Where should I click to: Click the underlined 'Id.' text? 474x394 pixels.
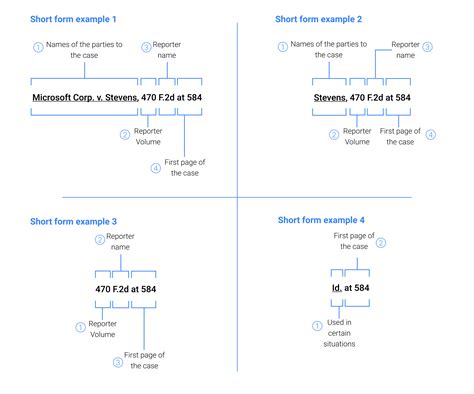(x=337, y=288)
